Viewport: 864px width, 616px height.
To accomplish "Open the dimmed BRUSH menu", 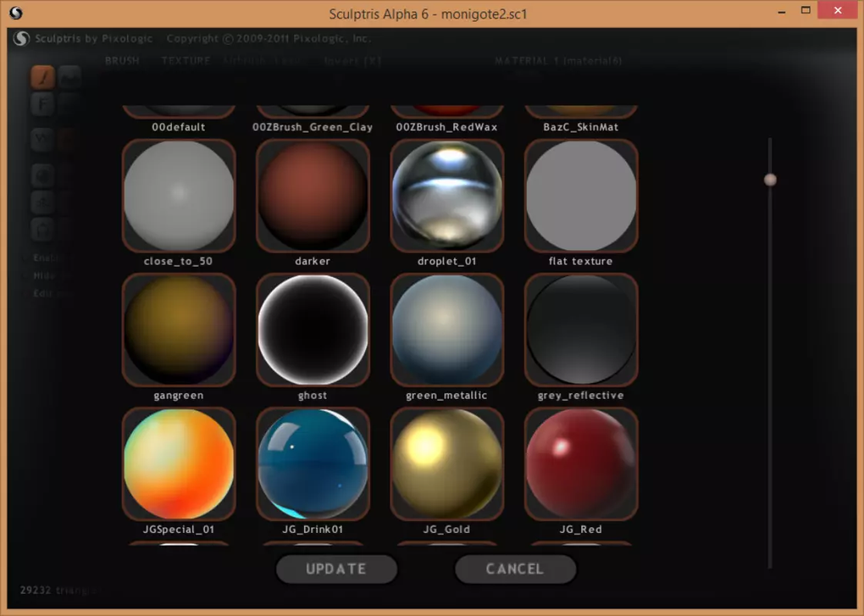I will (122, 61).
